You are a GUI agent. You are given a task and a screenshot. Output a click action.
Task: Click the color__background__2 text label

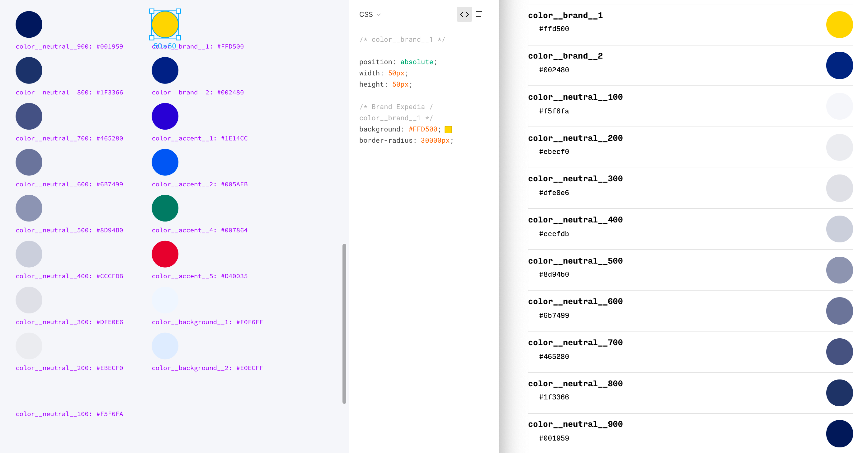[207, 368]
